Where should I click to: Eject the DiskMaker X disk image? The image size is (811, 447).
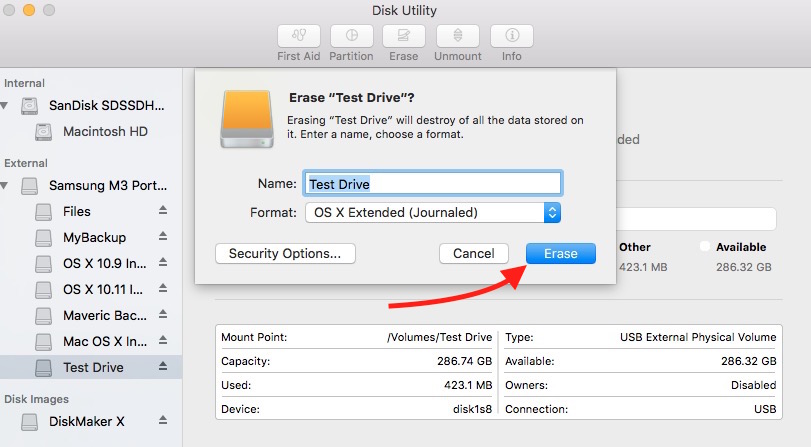coord(163,421)
